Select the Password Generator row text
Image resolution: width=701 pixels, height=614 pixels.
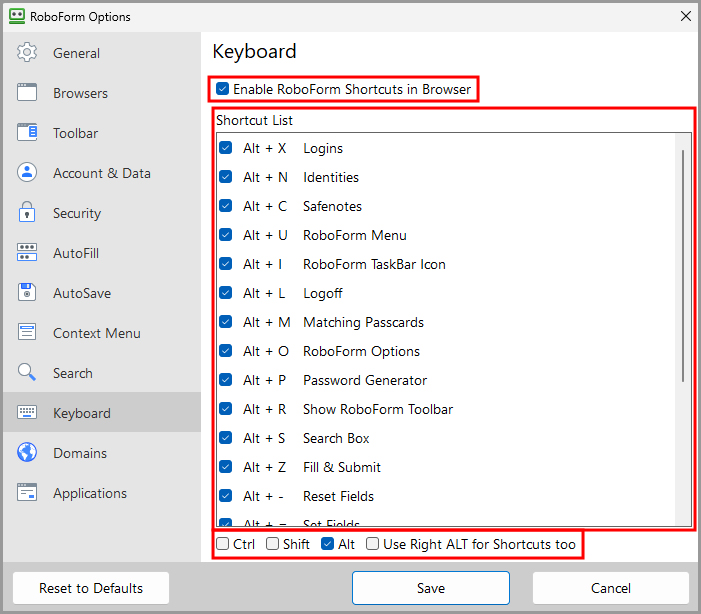[365, 380]
